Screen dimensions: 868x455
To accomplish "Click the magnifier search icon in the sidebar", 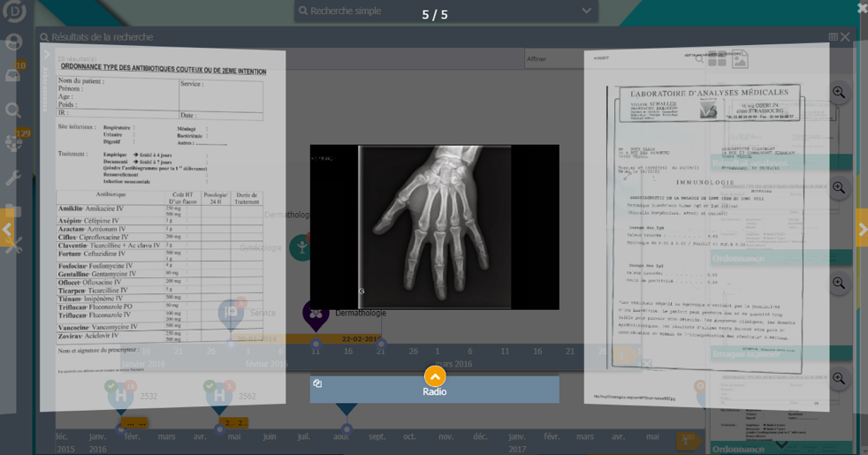I will coord(13,110).
